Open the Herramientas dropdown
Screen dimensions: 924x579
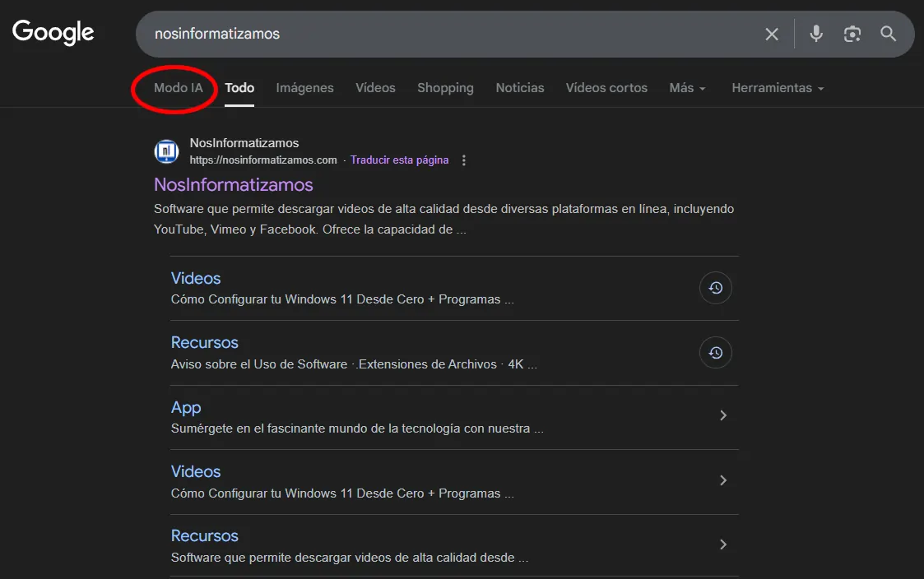778,88
